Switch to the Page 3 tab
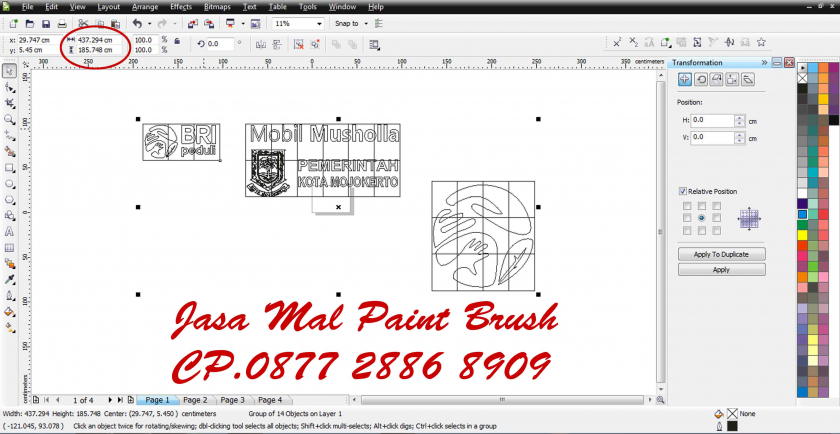This screenshot has height=434, width=840. [232, 400]
